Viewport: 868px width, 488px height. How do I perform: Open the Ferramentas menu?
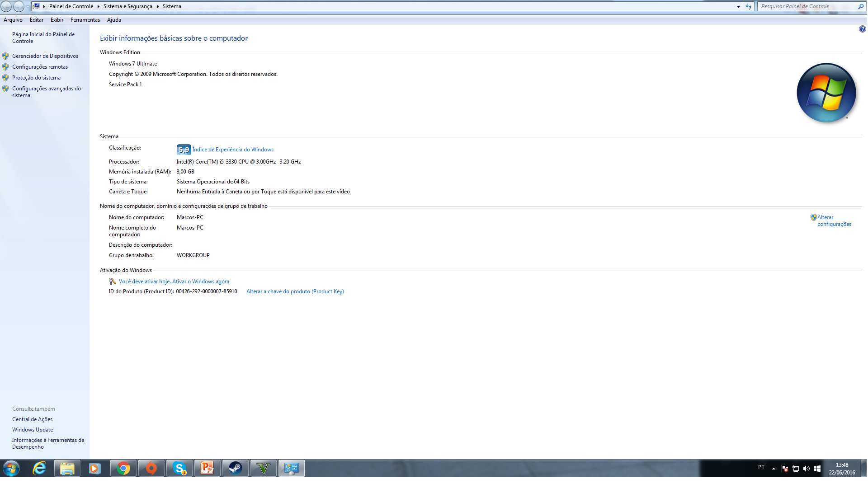click(x=85, y=20)
